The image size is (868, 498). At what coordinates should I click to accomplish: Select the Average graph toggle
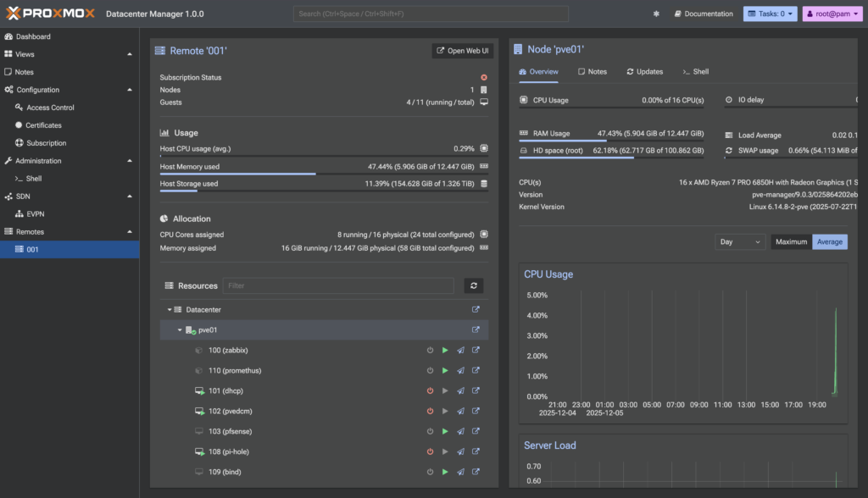(829, 242)
